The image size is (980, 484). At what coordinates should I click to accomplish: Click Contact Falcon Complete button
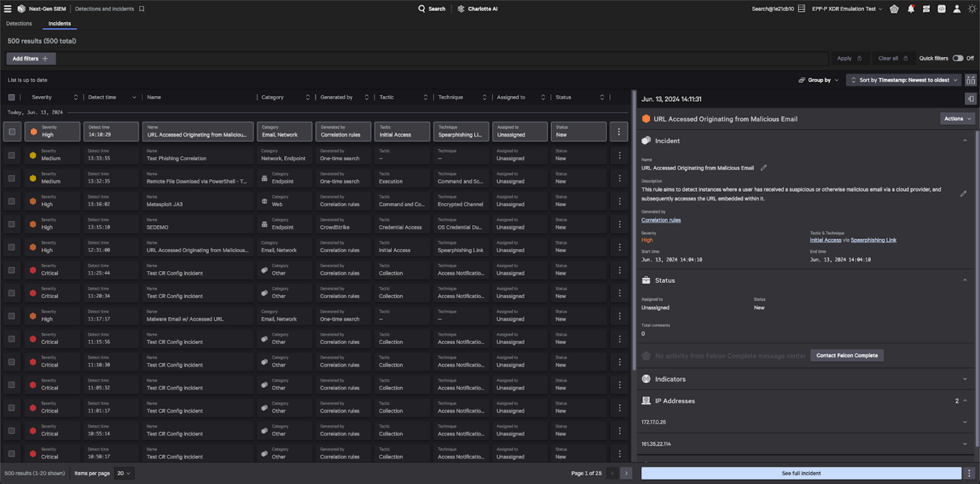click(x=847, y=355)
